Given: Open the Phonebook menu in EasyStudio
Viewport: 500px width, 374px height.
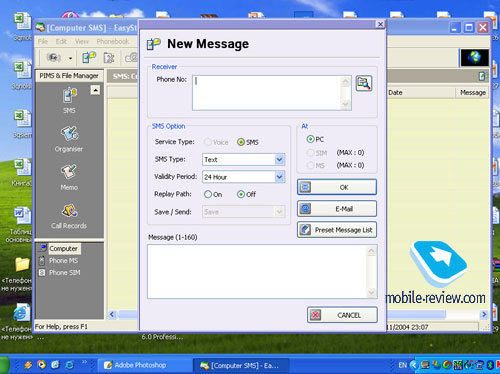Looking at the screenshot, I should tap(113, 41).
